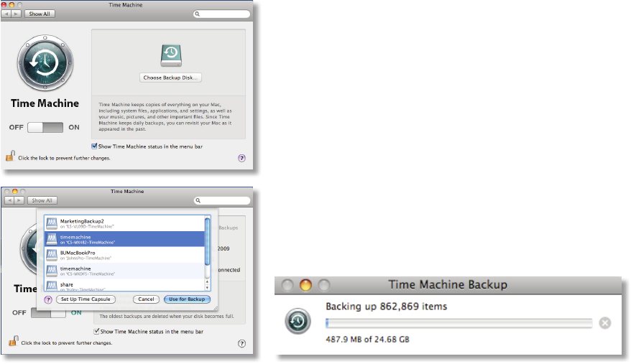This screenshot has width=631, height=364.
Task: Go forward in lower Time Machine window
Action: [x=19, y=200]
